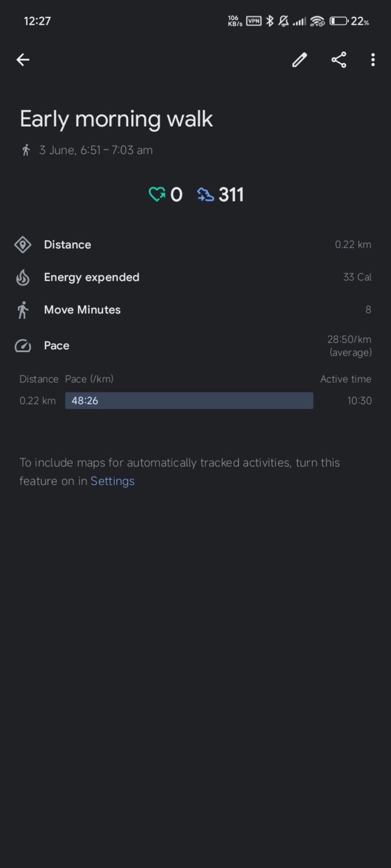Viewport: 391px width, 868px height.
Task: Tap the back arrow
Action: (23, 60)
